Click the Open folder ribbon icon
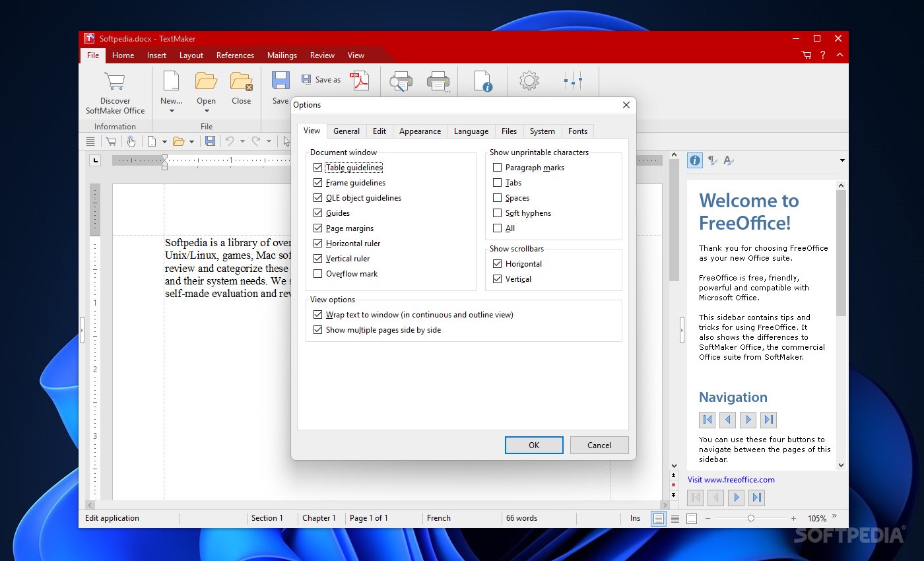This screenshot has width=924, height=561. tap(206, 81)
